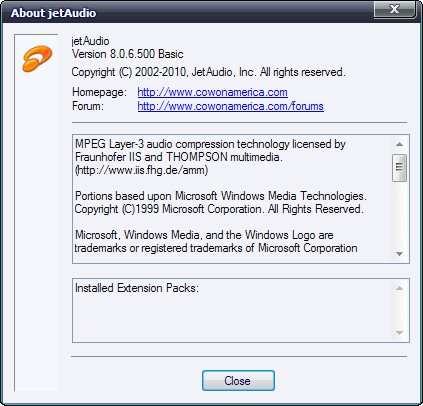This screenshot has width=423, height=406.
Task: Click the license text scrollbar thumb
Action: pyautogui.click(x=399, y=168)
